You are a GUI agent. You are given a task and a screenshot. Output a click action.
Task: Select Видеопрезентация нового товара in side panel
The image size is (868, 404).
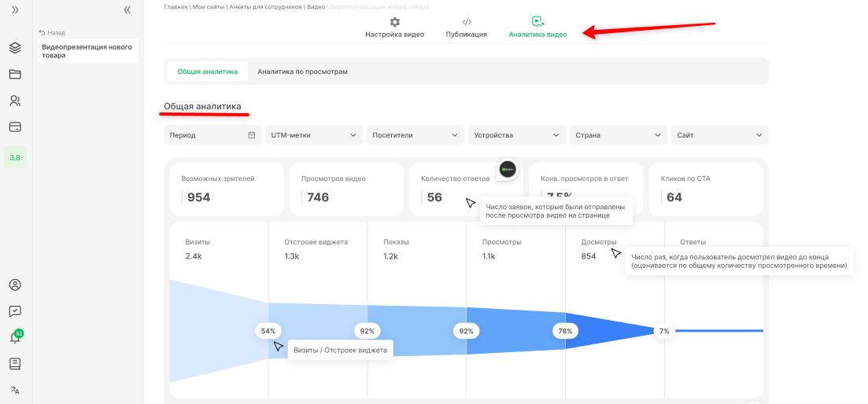coord(88,51)
